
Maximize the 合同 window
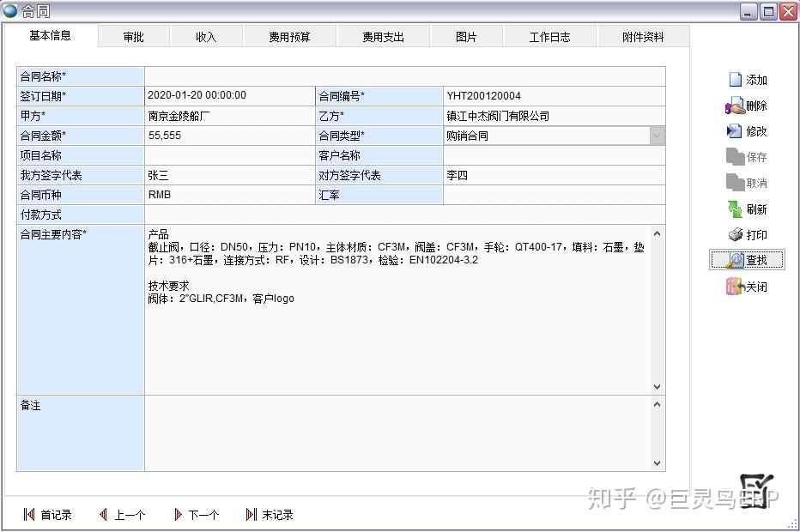pos(768,11)
